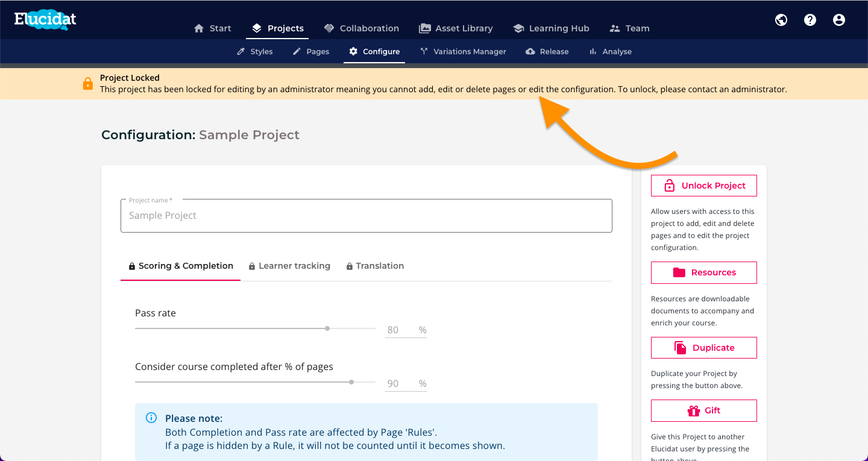
Task: Click the Pass rate slider handle
Action: tap(327, 328)
